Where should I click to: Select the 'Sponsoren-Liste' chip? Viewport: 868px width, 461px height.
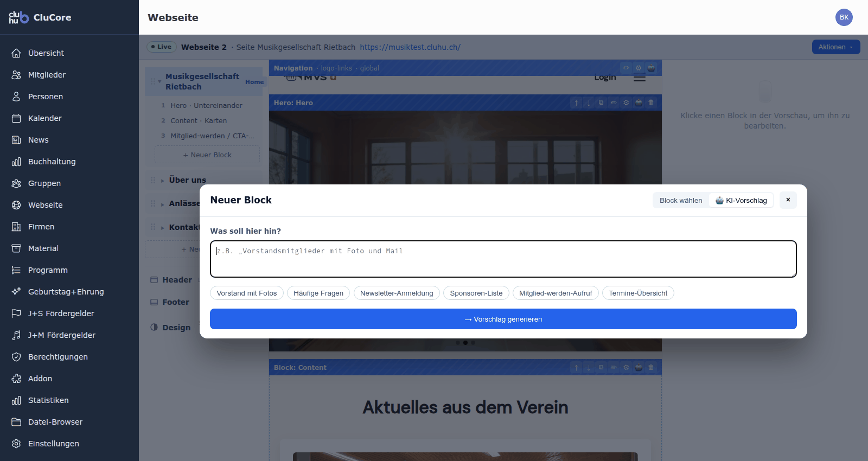coord(476,293)
